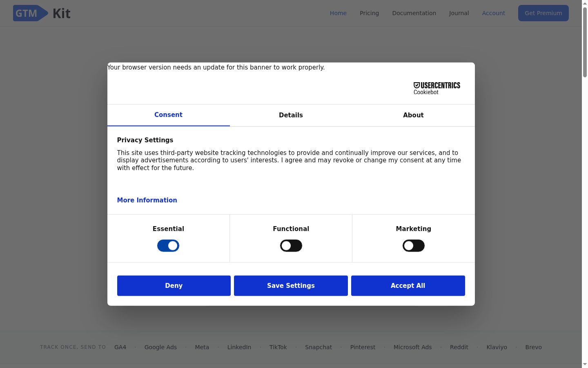Click the Reddit text
This screenshot has width=588, height=368.
click(x=459, y=347)
